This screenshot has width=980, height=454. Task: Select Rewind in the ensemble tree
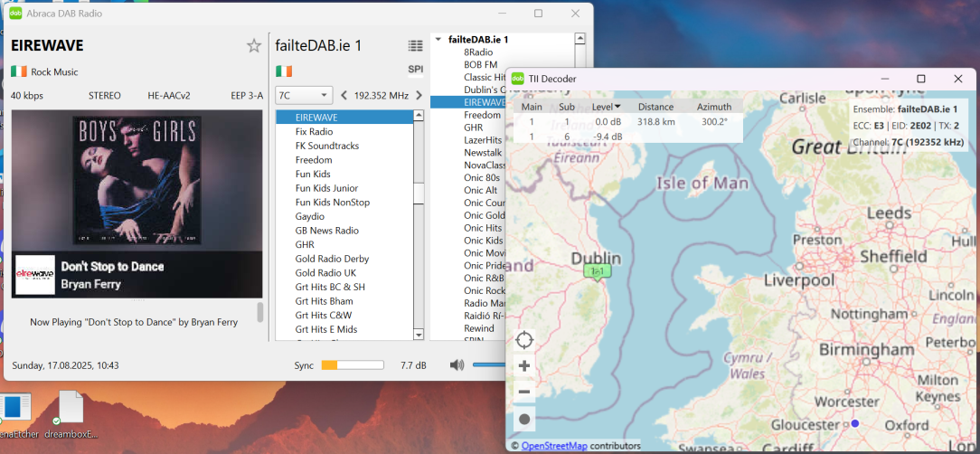[479, 328]
